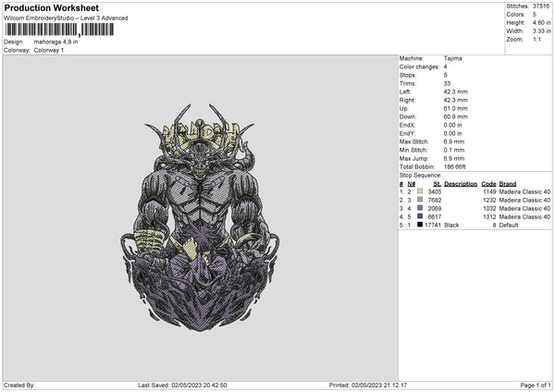The height and width of the screenshot is (392, 555).
Task: Click the 'N#' column header
Action: [x=412, y=184]
